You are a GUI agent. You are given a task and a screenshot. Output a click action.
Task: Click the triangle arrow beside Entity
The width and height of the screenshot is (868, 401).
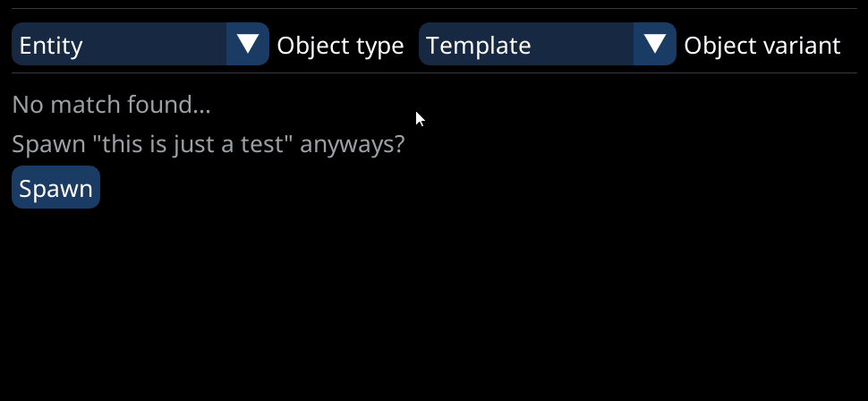(248, 44)
